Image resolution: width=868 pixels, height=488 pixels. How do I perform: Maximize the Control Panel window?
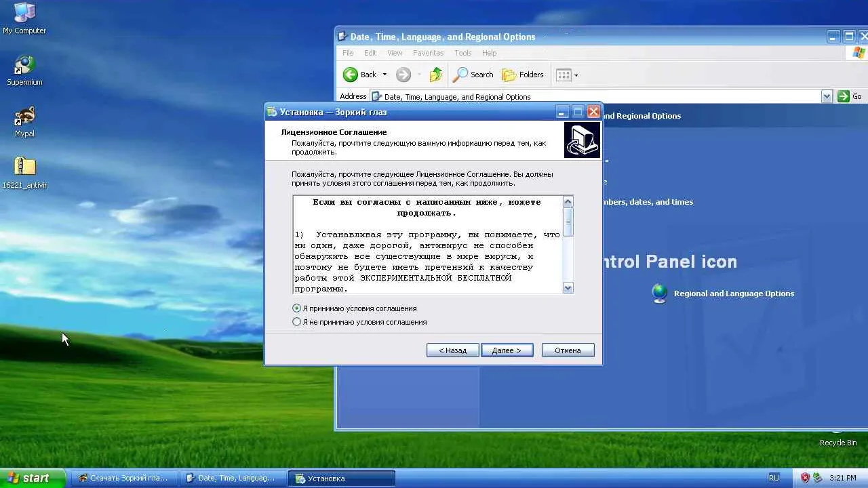[849, 37]
